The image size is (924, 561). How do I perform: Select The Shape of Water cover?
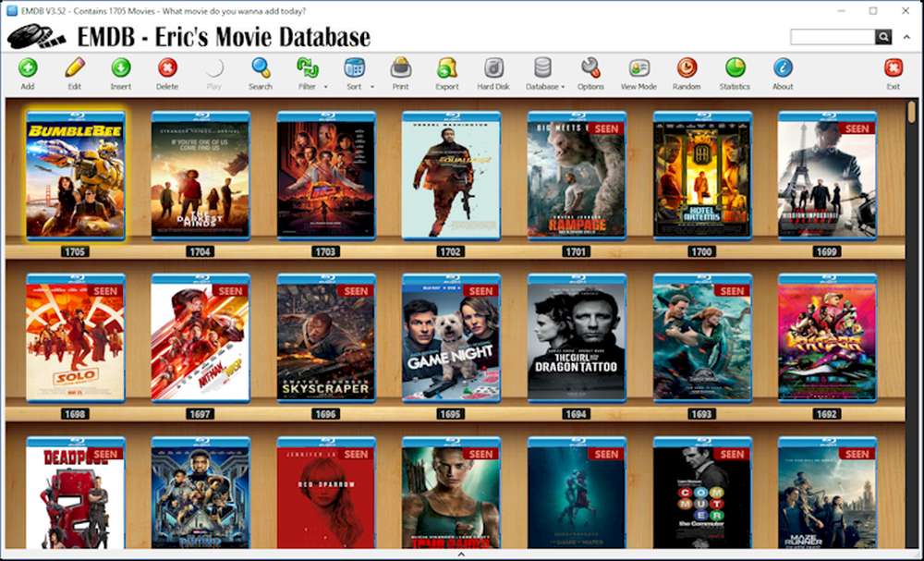click(x=577, y=493)
